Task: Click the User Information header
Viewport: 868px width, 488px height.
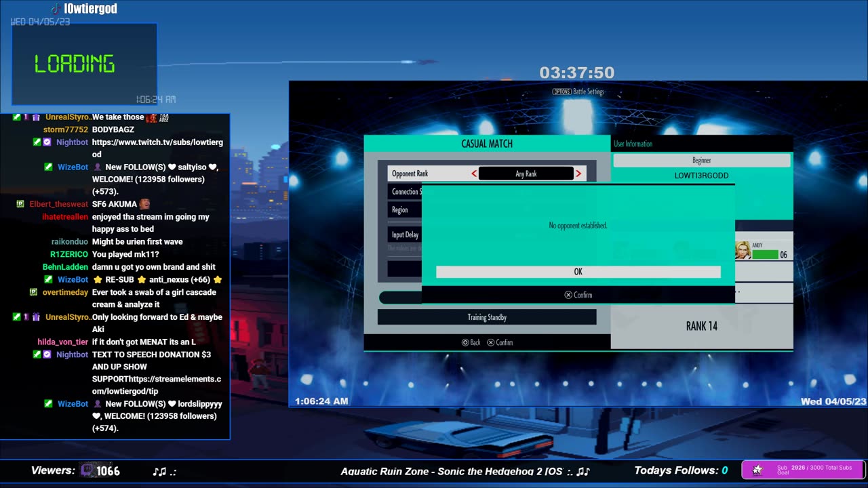Action: point(633,144)
